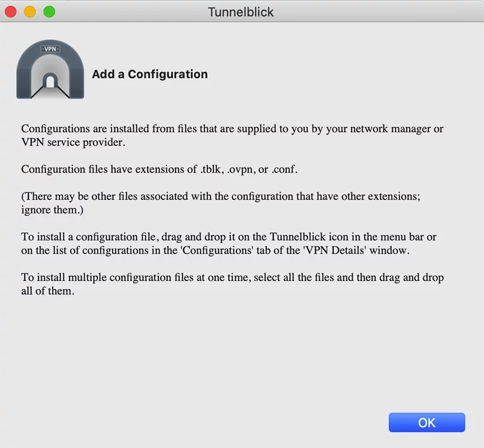Click the 'Add a Configuration' heading
This screenshot has height=448, width=484.
[x=149, y=74]
